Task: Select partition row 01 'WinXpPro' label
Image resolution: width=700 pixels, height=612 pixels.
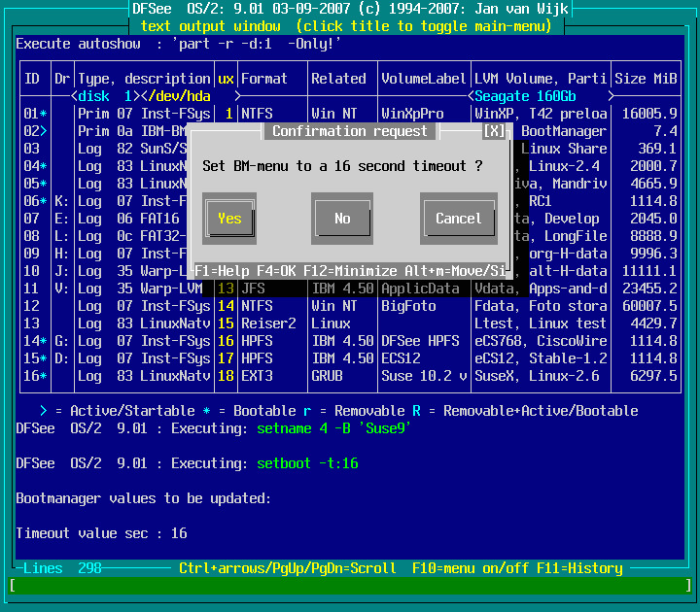Action: tap(412, 114)
